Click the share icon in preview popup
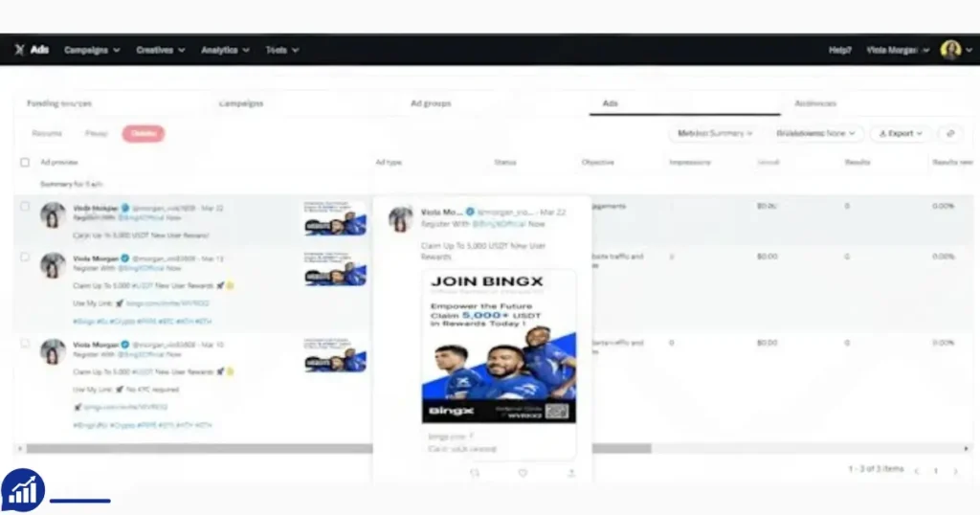Viewport: 980px width, 515px height. [571, 473]
